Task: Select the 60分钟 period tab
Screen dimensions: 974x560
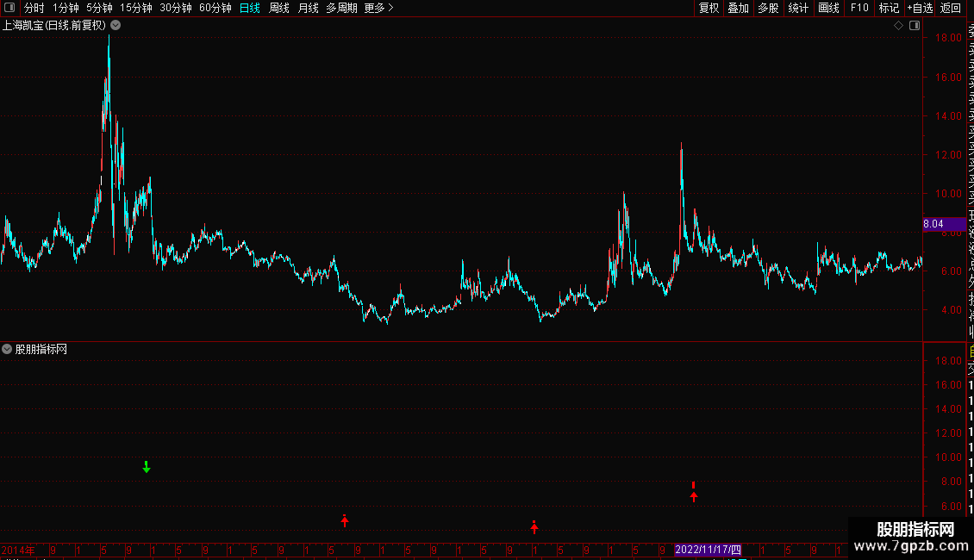Action: [215, 8]
